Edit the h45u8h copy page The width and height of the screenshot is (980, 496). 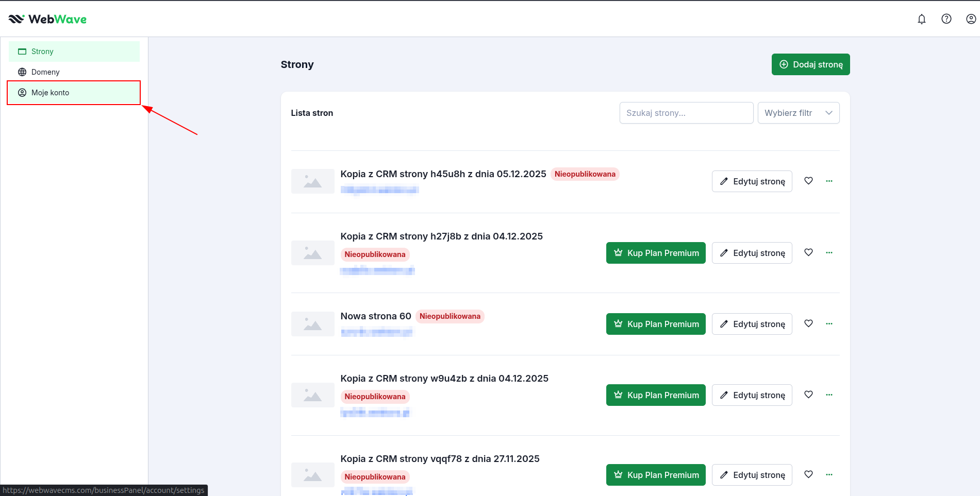coord(752,181)
